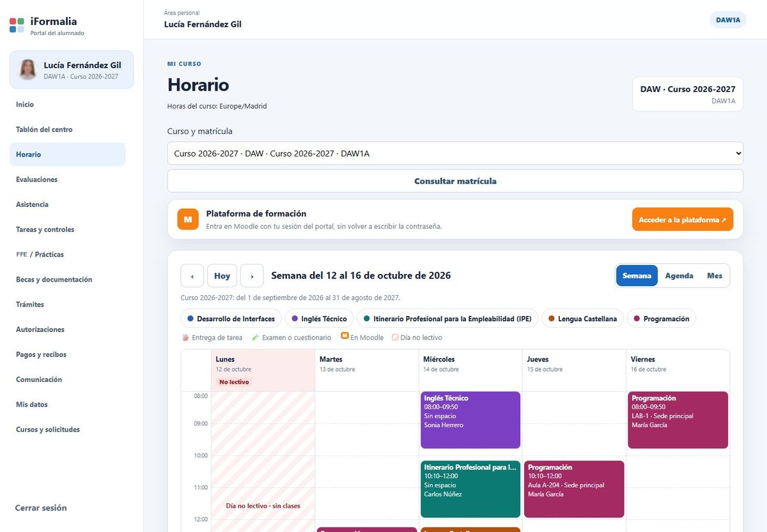Open Lucía Fernández Gil's avatar photo
Image resolution: width=767 pixels, height=532 pixels.
click(x=27, y=70)
